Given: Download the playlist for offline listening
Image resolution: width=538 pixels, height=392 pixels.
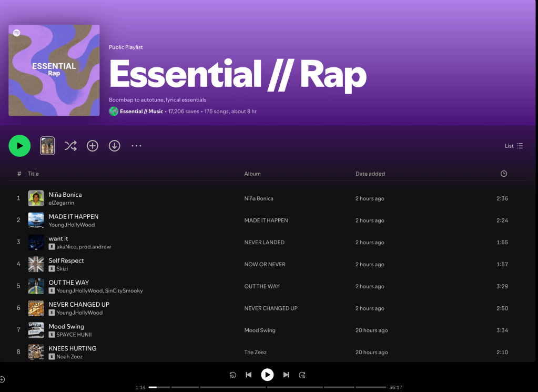Looking at the screenshot, I should 114,146.
